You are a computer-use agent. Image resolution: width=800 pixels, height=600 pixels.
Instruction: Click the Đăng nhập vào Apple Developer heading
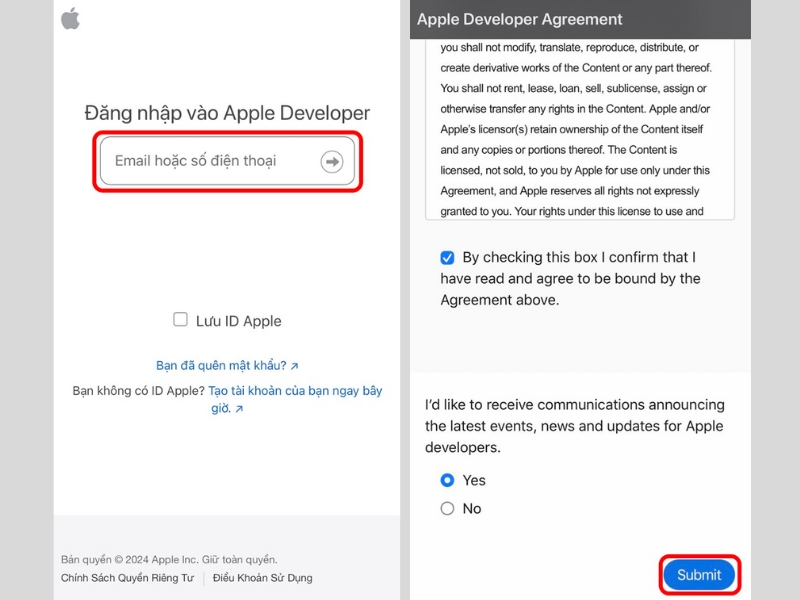click(x=227, y=113)
